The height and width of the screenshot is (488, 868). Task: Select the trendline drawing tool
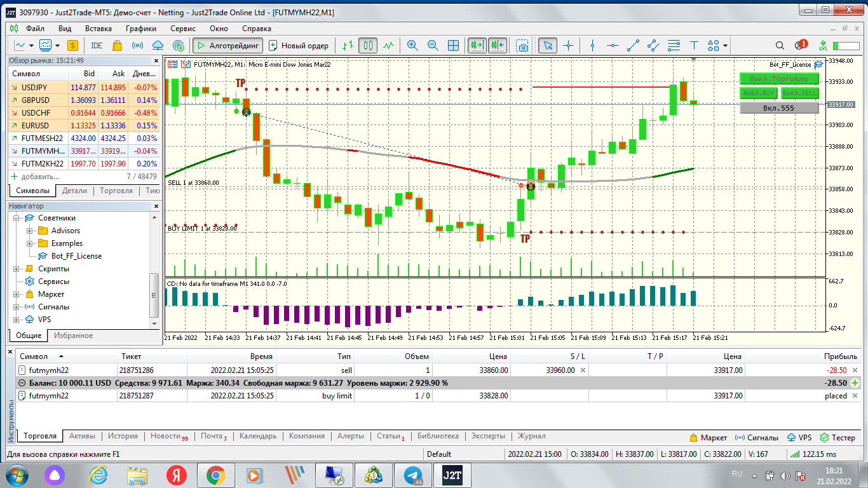[633, 46]
